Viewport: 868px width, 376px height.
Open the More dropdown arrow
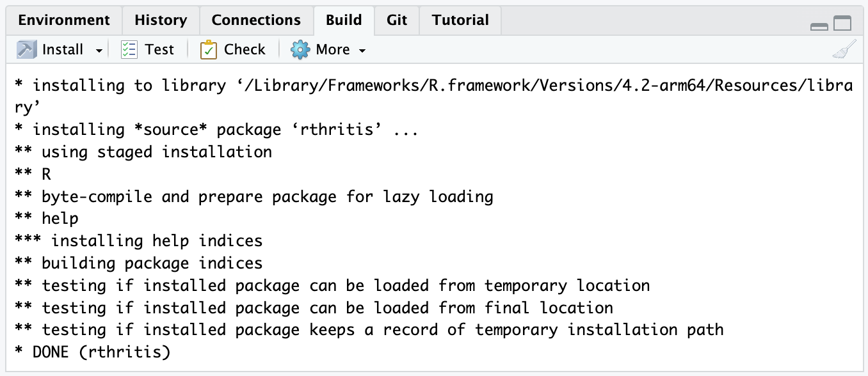(362, 51)
